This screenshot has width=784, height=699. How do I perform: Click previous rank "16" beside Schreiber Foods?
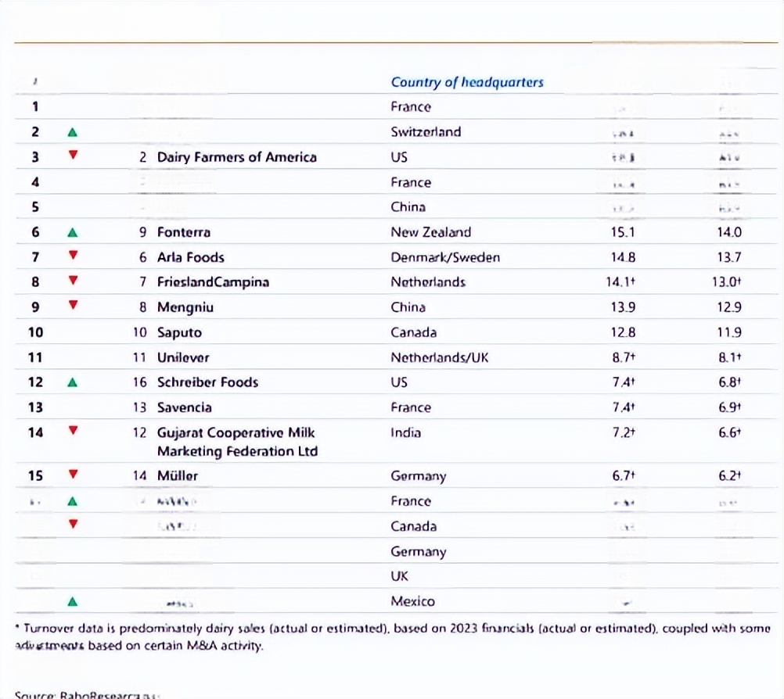(140, 382)
